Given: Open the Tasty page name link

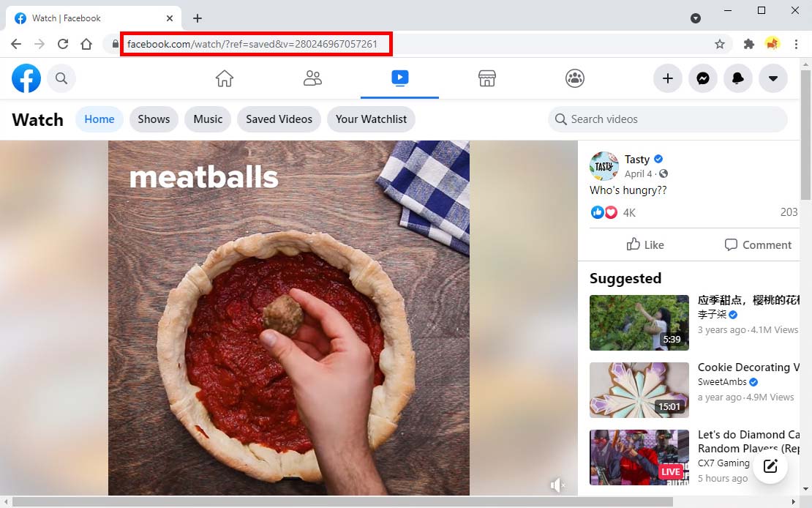Looking at the screenshot, I should (x=637, y=159).
